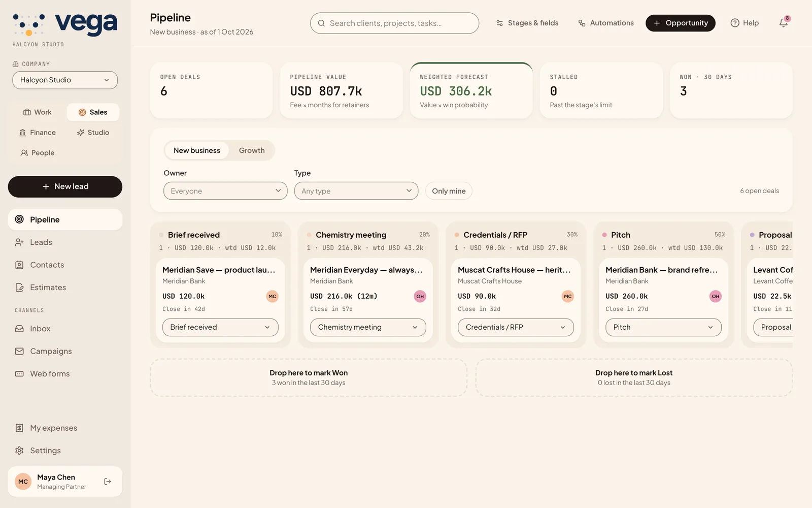Expand the Halcyon Studio company dropdown
The width and height of the screenshot is (812, 508).
[65, 80]
